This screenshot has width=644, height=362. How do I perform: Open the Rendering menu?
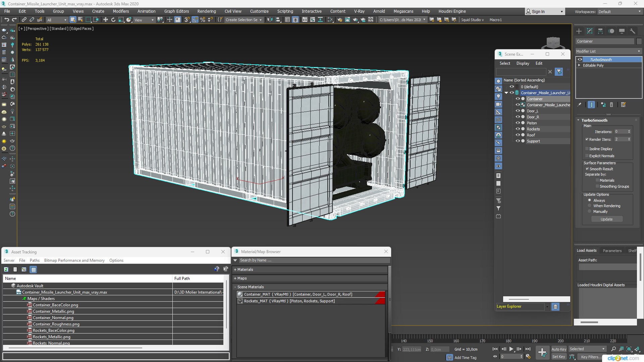tap(206, 11)
